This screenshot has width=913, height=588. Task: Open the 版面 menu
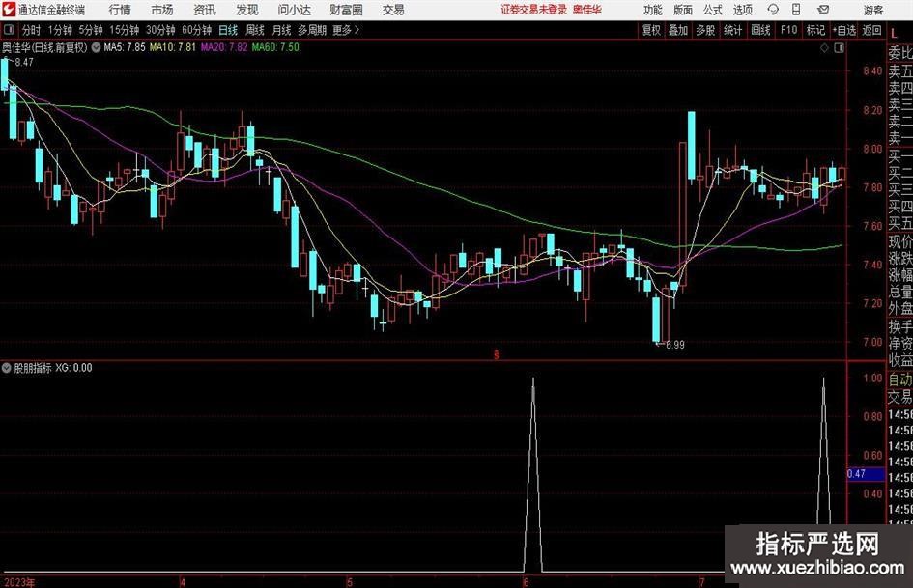(x=683, y=10)
